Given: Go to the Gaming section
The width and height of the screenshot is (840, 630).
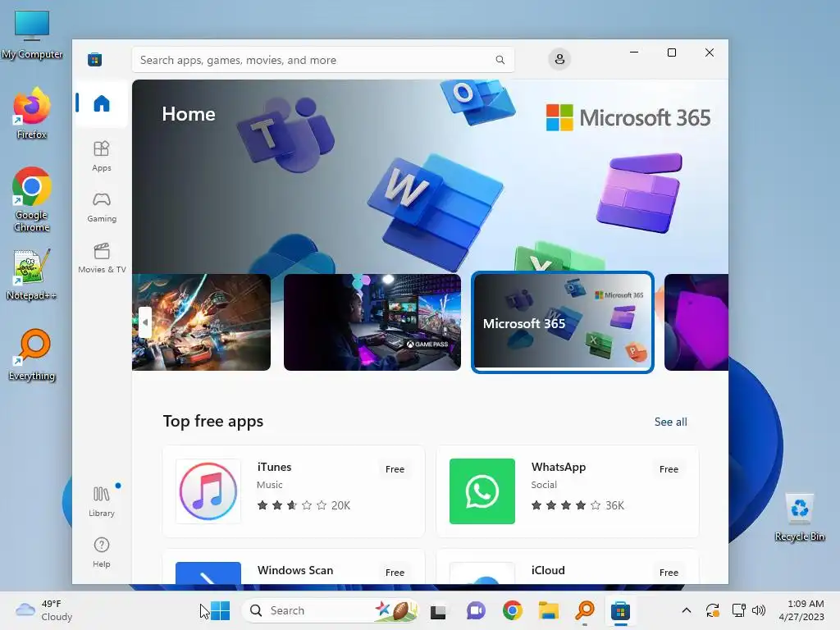Looking at the screenshot, I should pos(101,207).
